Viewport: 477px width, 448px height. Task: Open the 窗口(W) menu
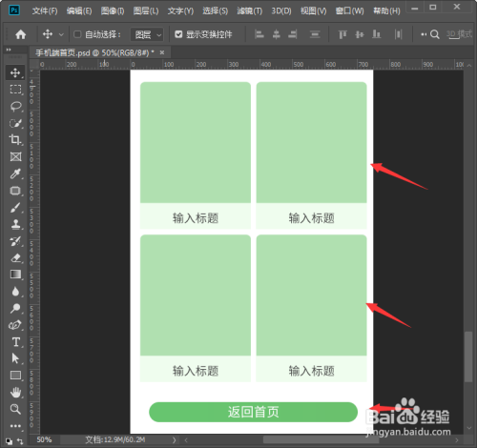pyautogui.click(x=350, y=10)
